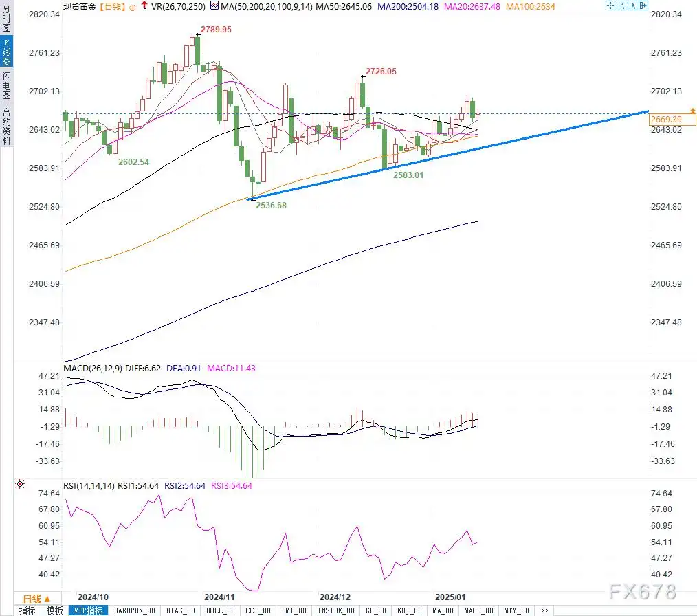Select the K线图 side tab
The image size is (697, 616).
pos(6,52)
